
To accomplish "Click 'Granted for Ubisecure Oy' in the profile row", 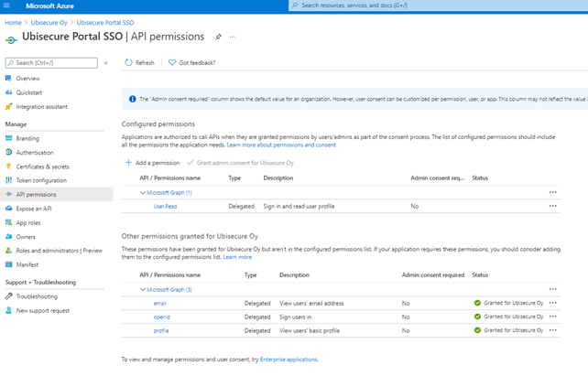I will [514, 330].
